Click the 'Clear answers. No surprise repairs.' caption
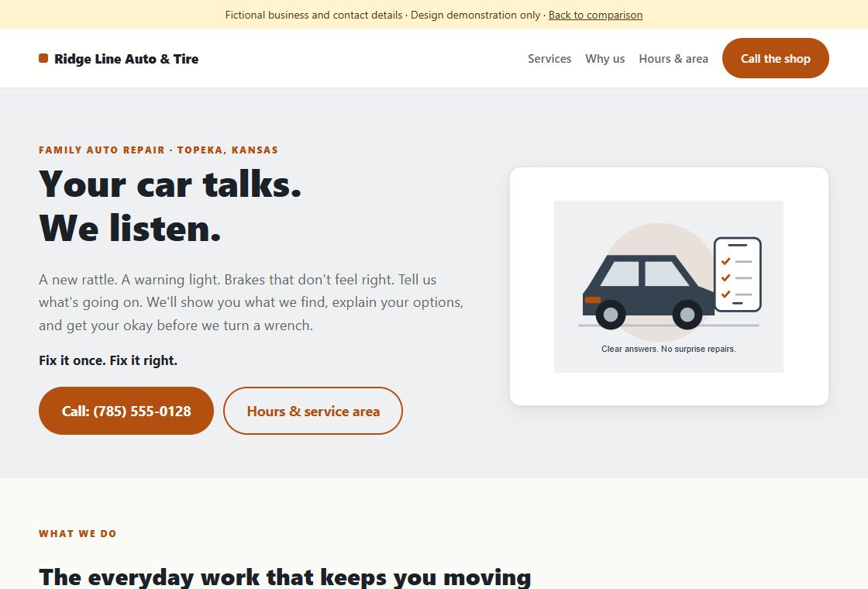 tap(669, 349)
